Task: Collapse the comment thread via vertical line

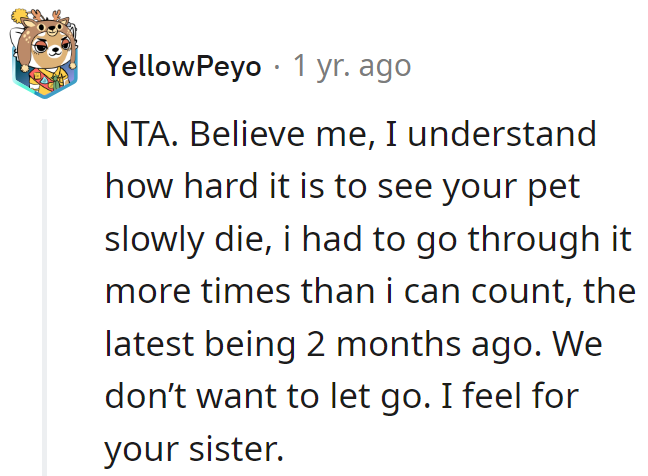Action: [x=45, y=298]
